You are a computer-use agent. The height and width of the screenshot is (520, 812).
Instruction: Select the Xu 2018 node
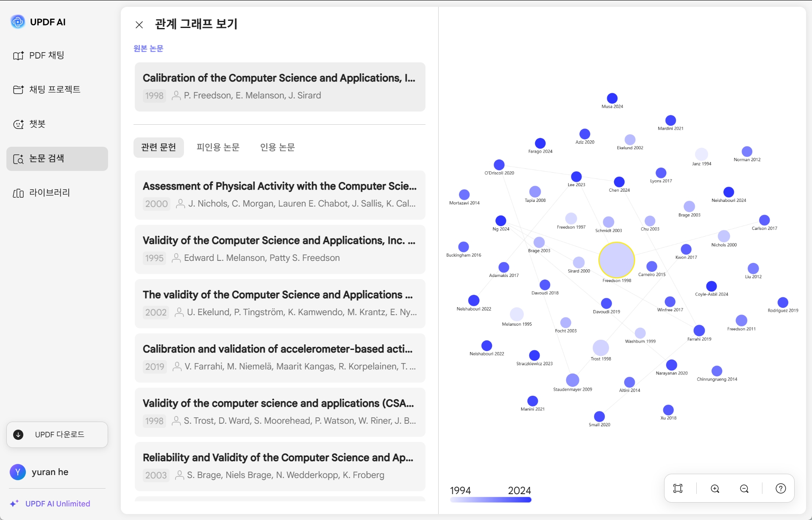(668, 410)
